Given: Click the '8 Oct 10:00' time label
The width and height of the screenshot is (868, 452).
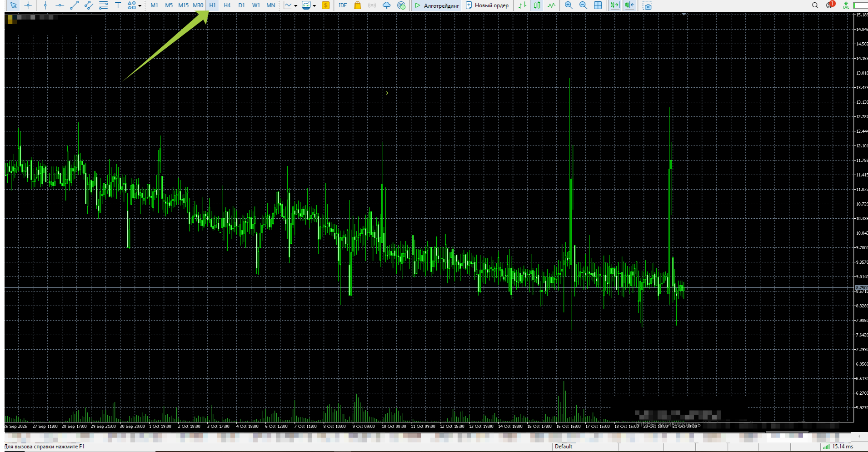Looking at the screenshot, I should click(334, 427).
